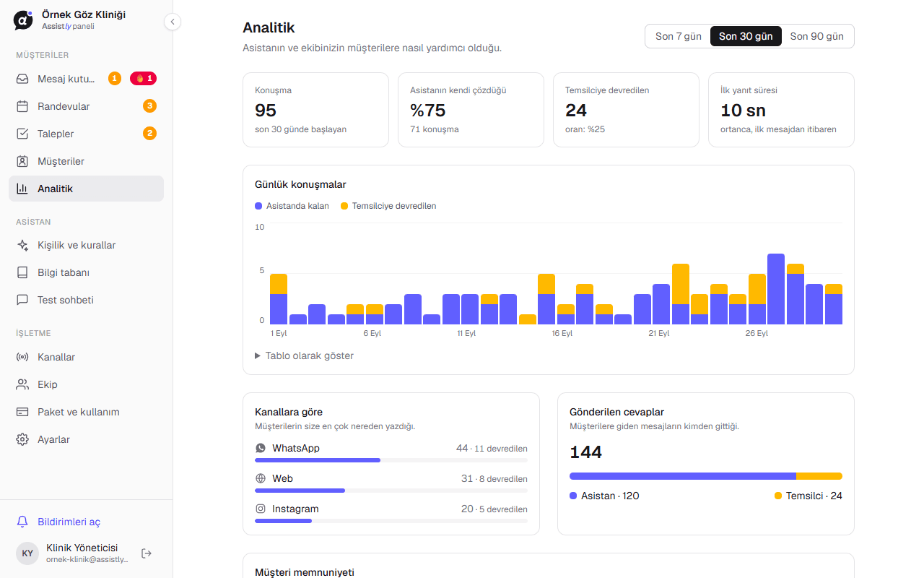Click the Konuşma 95 stat card
This screenshot has height=578, width=924.
tap(316, 110)
